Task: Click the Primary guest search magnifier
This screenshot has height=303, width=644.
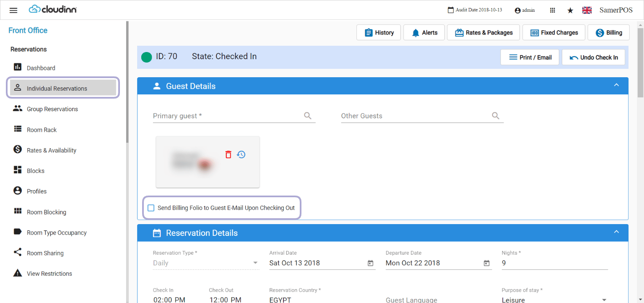Action: click(308, 116)
